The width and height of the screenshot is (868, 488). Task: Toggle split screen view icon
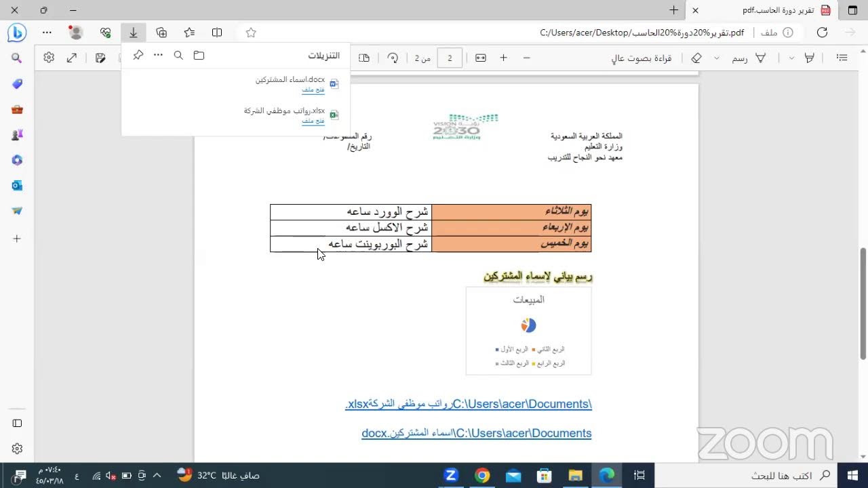click(217, 32)
